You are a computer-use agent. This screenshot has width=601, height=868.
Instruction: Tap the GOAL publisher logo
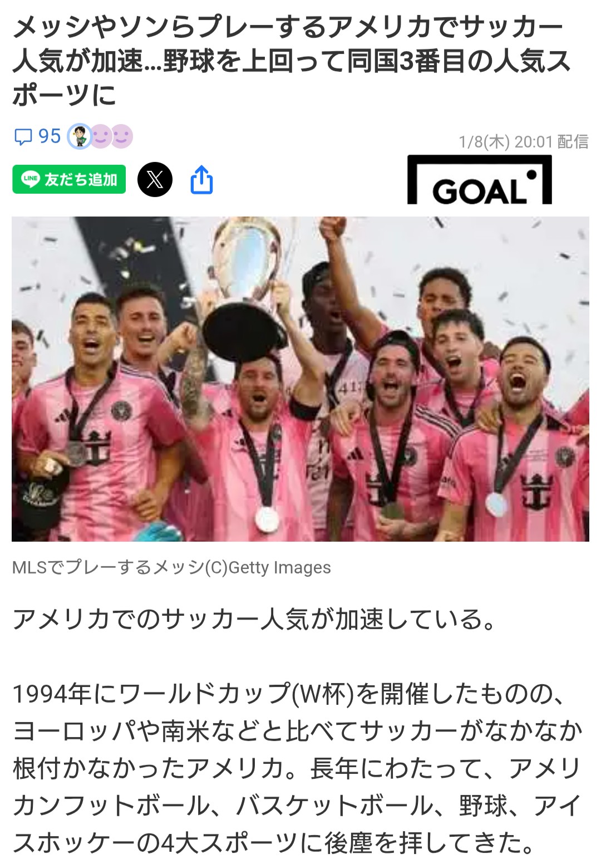pos(480,179)
